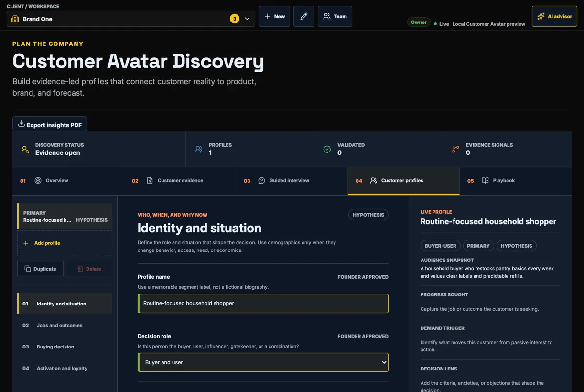Open the Team button

coord(335,16)
